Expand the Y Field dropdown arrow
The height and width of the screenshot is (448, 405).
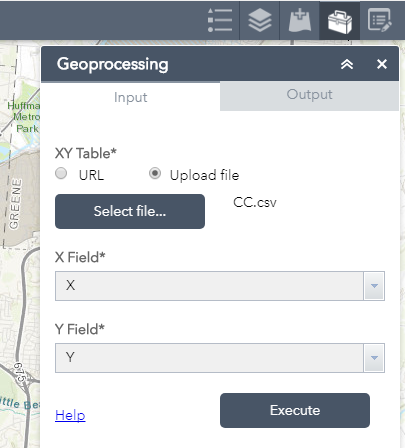pyautogui.click(x=374, y=358)
